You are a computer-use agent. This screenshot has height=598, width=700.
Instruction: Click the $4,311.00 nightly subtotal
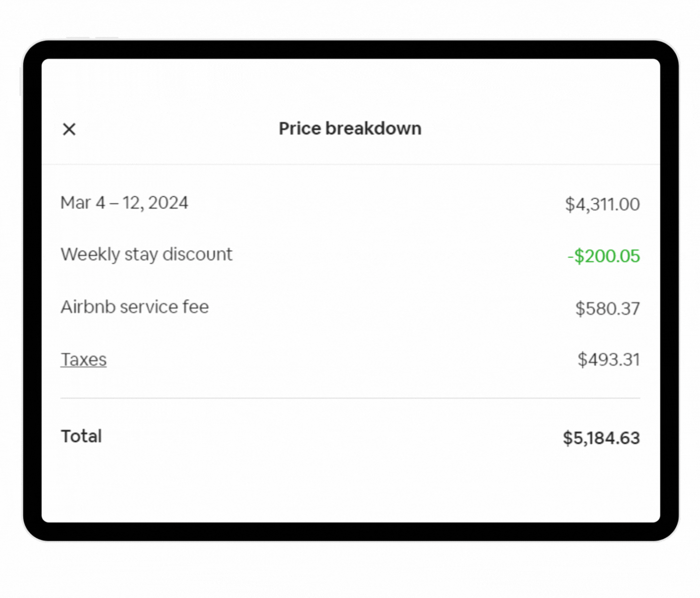click(602, 204)
